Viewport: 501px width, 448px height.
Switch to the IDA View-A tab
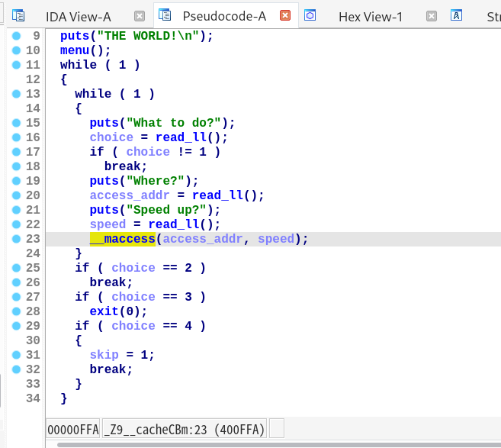tap(78, 16)
